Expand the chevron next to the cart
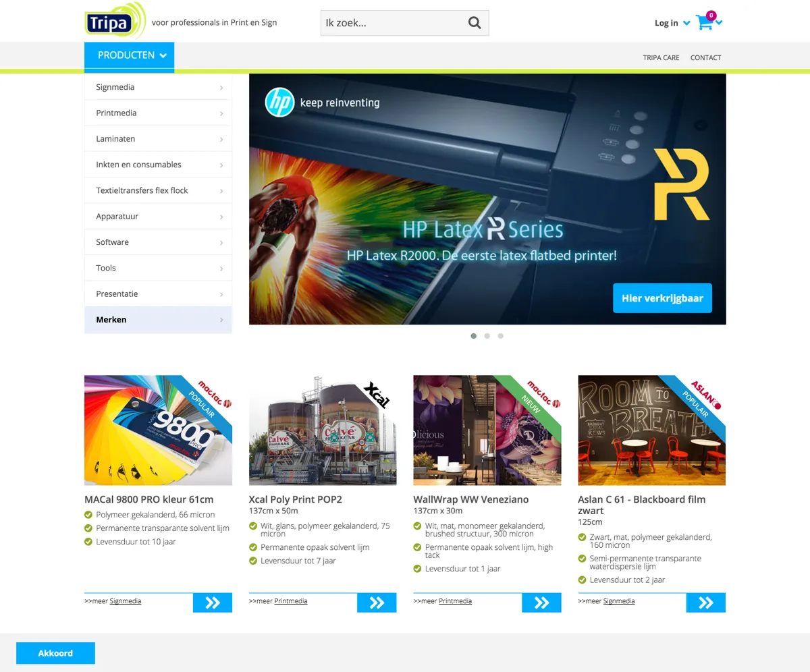810x672 pixels. pos(719,23)
